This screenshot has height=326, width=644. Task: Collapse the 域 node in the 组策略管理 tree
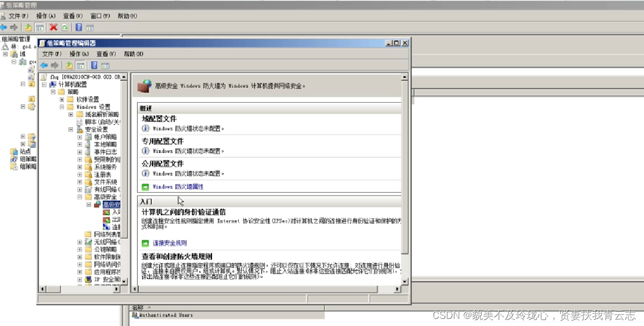(5, 54)
